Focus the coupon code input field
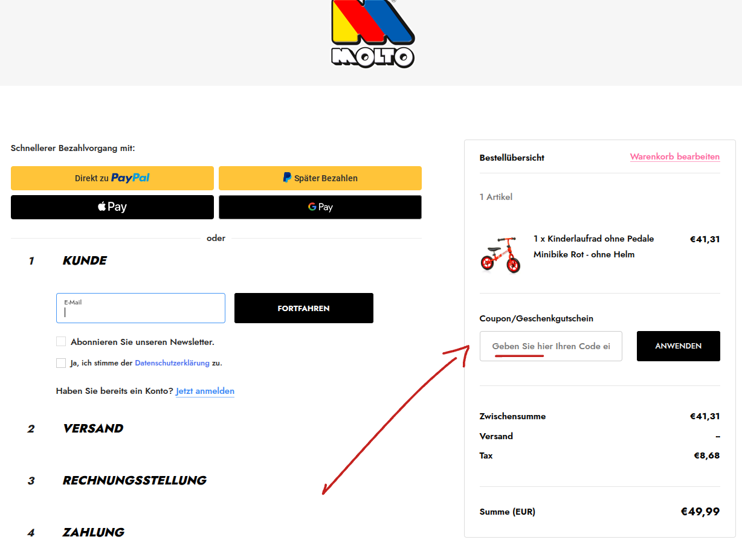The height and width of the screenshot is (560, 742). (x=551, y=346)
